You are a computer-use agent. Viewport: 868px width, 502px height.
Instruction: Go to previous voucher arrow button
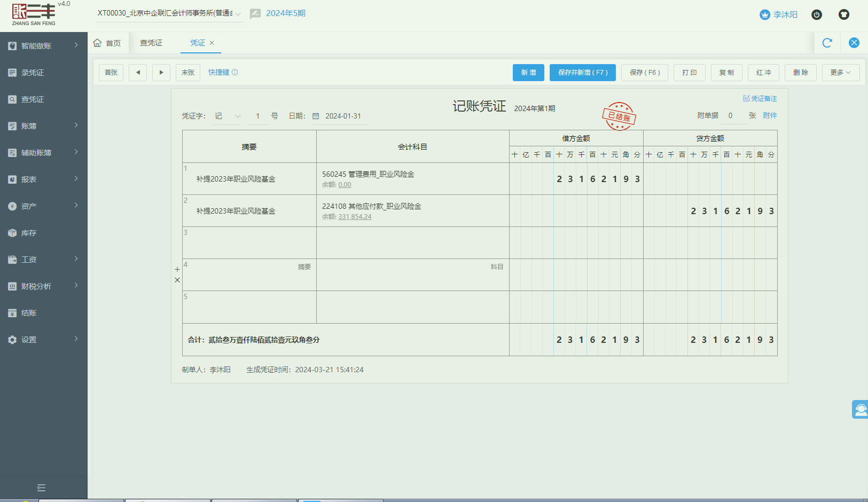click(138, 73)
